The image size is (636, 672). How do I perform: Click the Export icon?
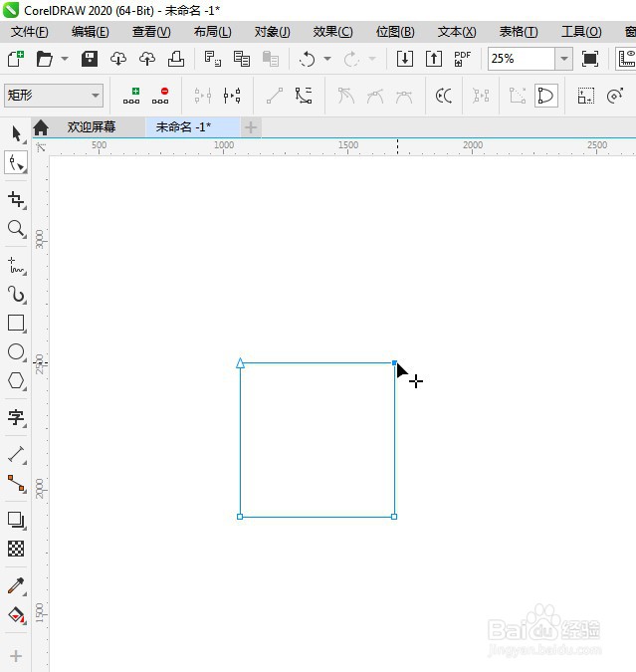[x=434, y=59]
